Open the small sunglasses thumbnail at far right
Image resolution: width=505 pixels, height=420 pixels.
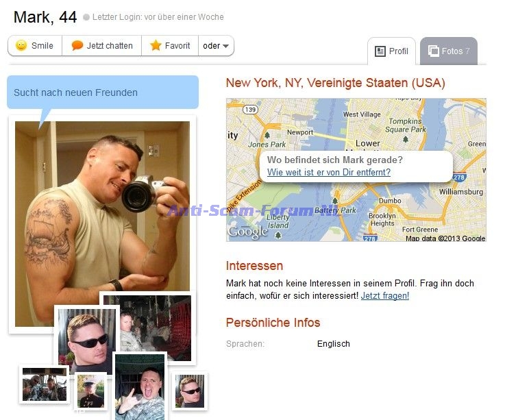pyautogui.click(x=189, y=391)
